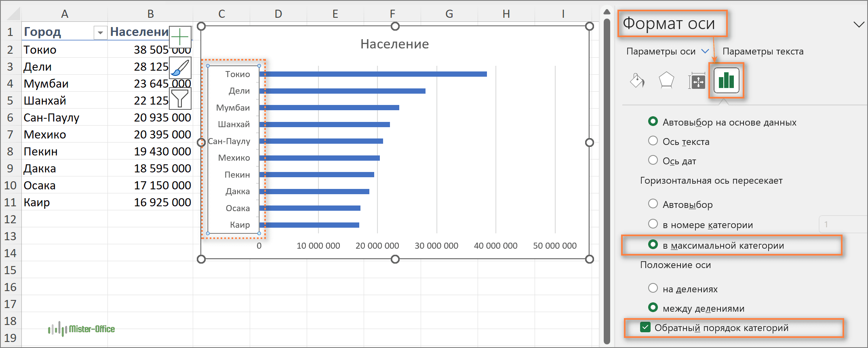Select cell containing '19 430 000'

(x=150, y=151)
